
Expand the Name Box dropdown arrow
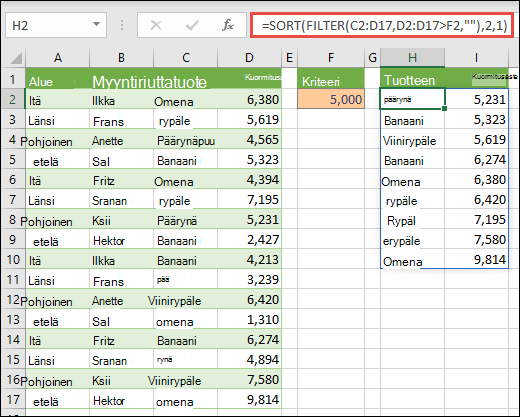coord(96,24)
